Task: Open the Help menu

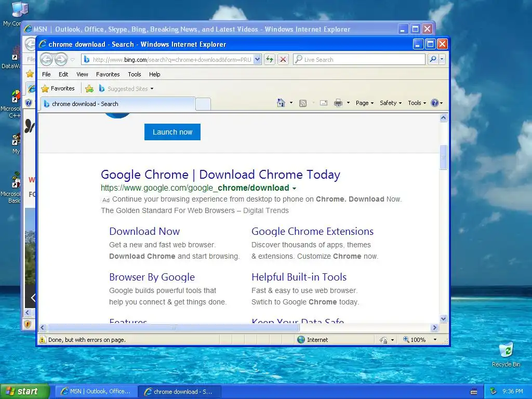Action: coord(154,74)
